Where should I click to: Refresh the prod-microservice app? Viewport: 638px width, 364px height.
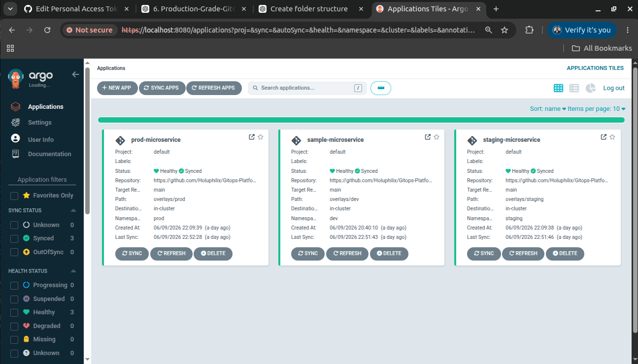pos(171,254)
